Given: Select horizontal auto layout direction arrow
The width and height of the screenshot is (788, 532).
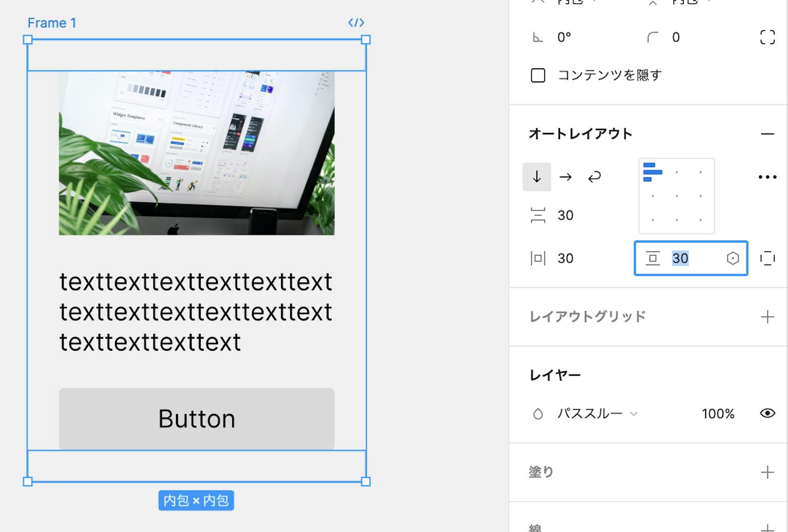Looking at the screenshot, I should tap(565, 177).
